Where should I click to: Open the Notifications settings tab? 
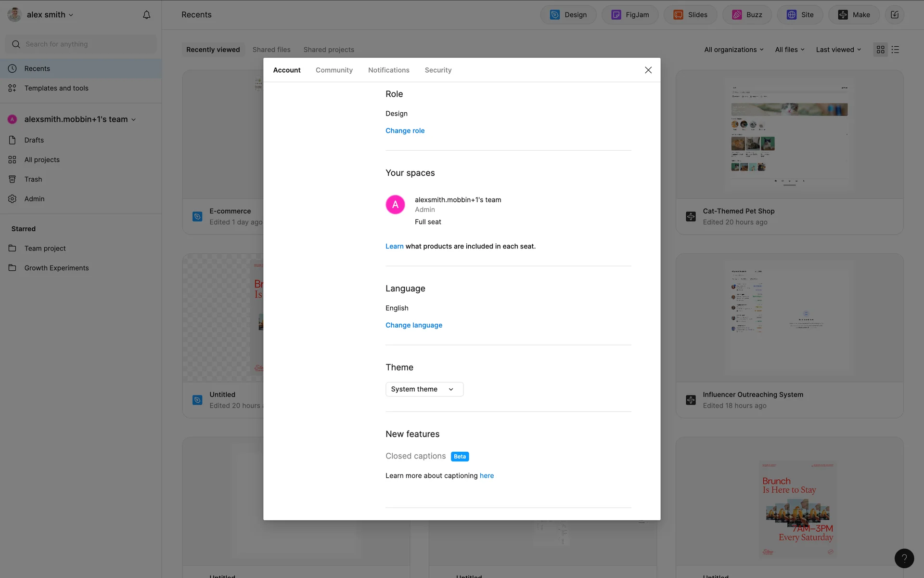point(388,70)
